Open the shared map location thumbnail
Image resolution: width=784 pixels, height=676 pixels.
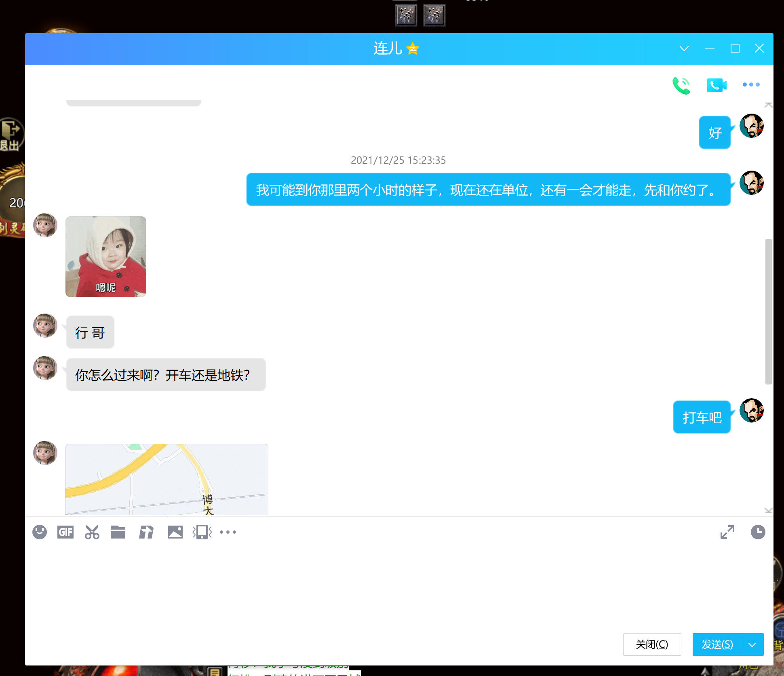[x=166, y=480]
